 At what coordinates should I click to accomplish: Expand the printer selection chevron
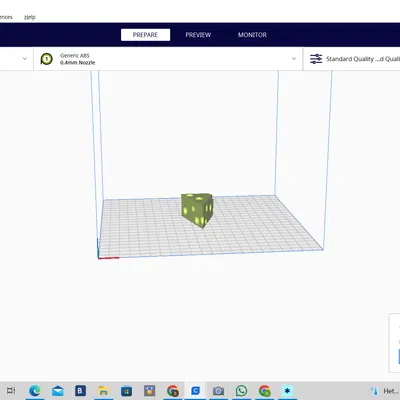click(24, 59)
